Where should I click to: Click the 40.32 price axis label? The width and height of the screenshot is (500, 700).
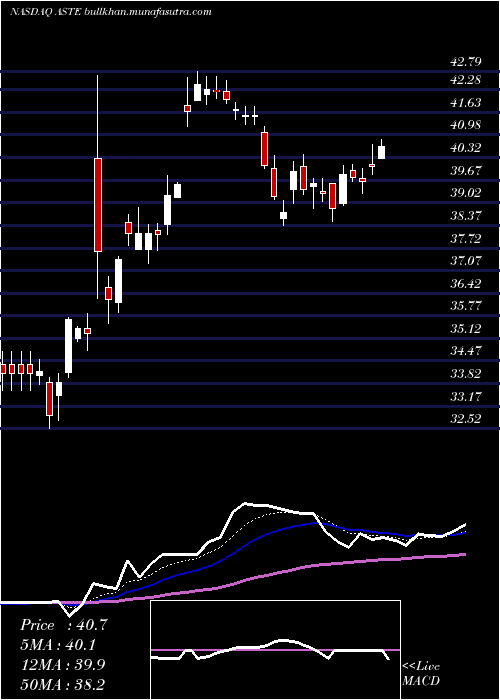(x=466, y=148)
